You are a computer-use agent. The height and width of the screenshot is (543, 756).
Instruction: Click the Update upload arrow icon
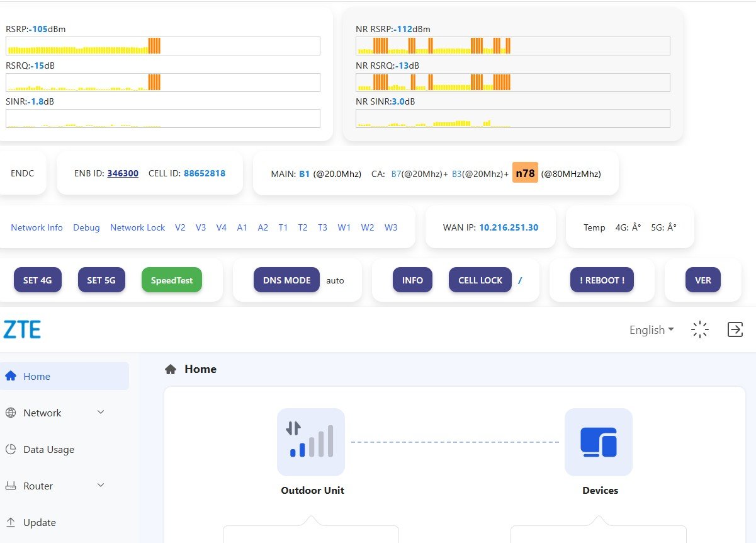tap(11, 522)
